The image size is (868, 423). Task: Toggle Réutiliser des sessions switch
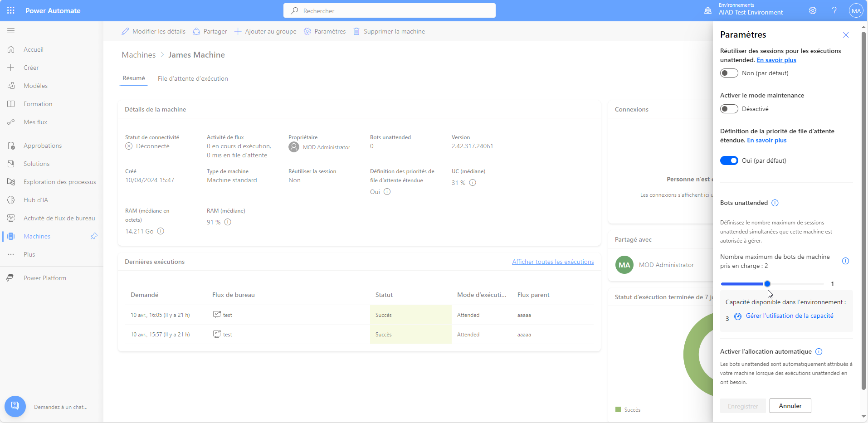point(729,73)
